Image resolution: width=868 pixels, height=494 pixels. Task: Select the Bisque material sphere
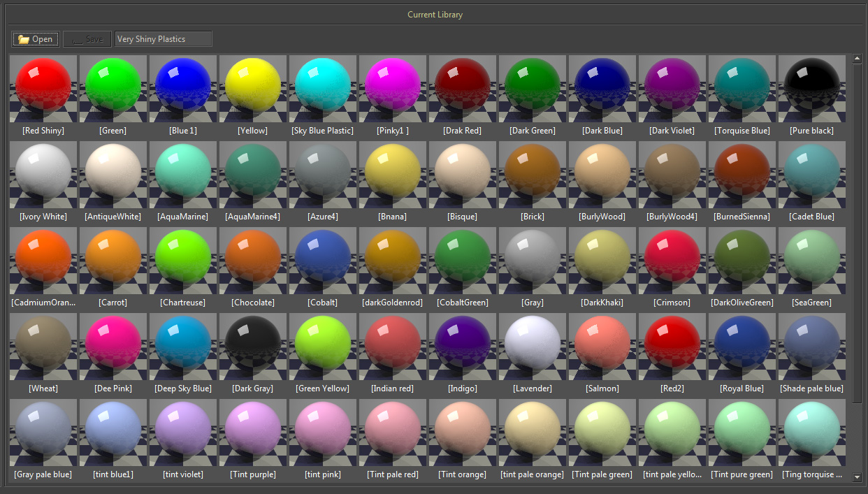coord(463,175)
